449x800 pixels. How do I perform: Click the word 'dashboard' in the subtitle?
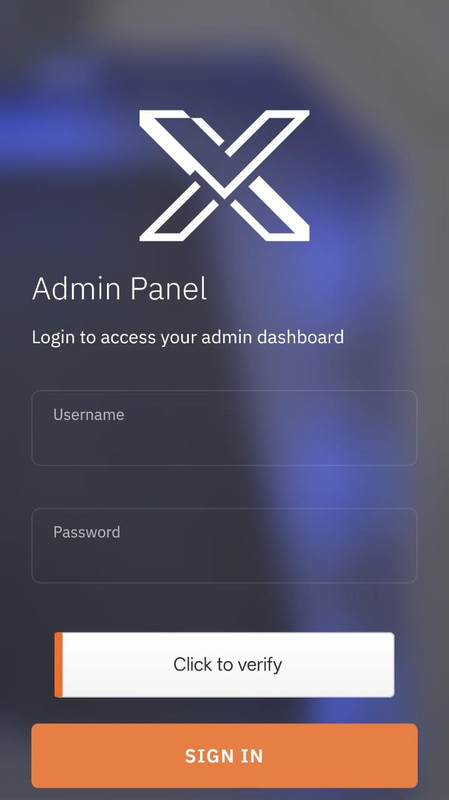301,337
